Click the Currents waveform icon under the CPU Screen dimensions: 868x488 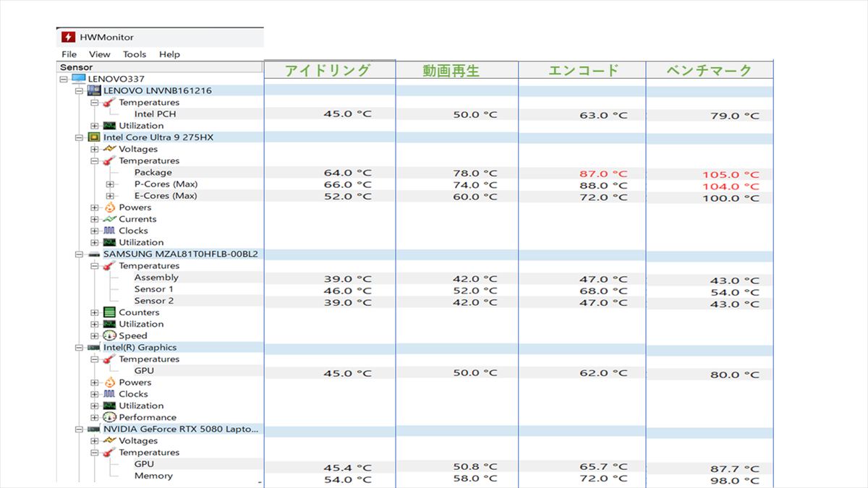109,219
